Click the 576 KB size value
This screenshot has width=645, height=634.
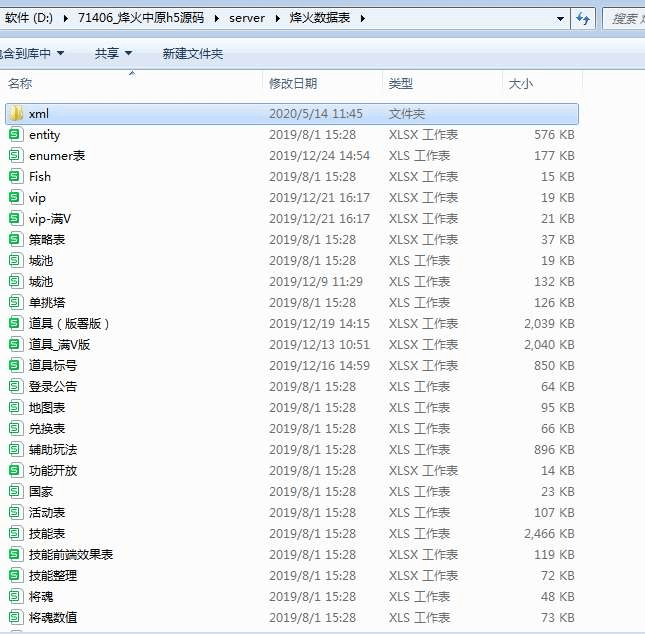554,135
